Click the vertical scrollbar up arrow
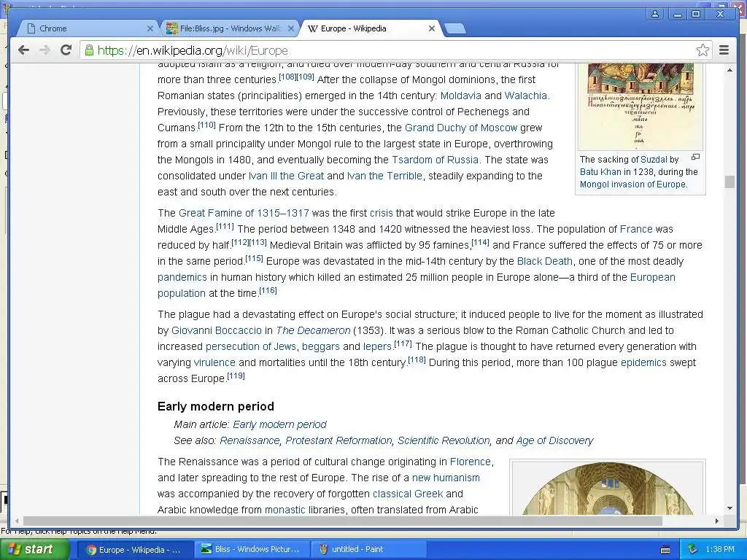This screenshot has height=560, width=747. click(x=729, y=71)
